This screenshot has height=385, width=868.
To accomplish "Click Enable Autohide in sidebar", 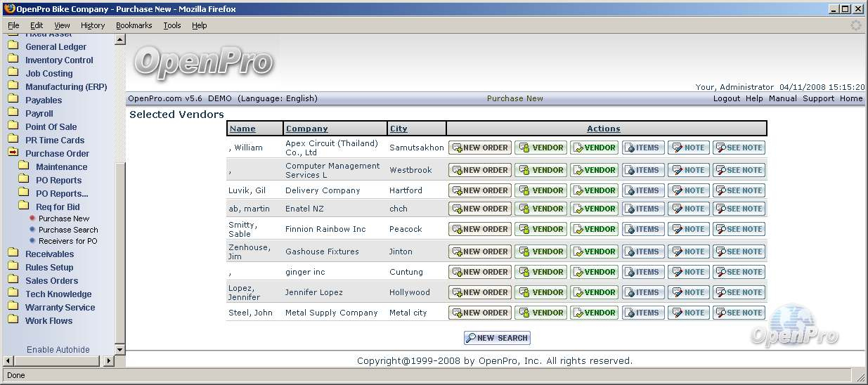I will tap(58, 349).
